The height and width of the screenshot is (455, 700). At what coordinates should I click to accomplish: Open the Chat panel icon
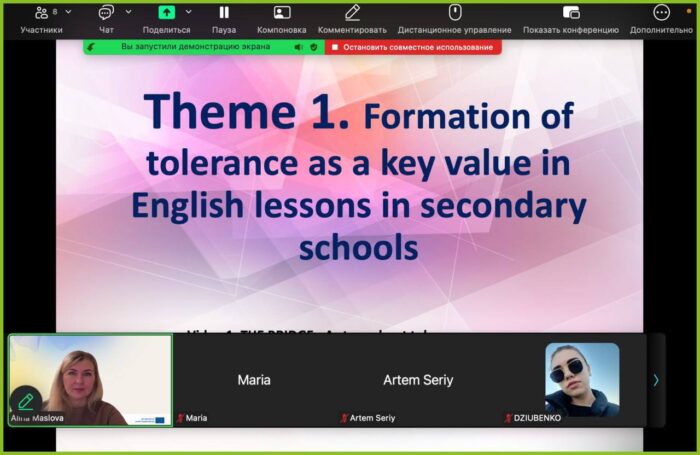click(x=106, y=13)
